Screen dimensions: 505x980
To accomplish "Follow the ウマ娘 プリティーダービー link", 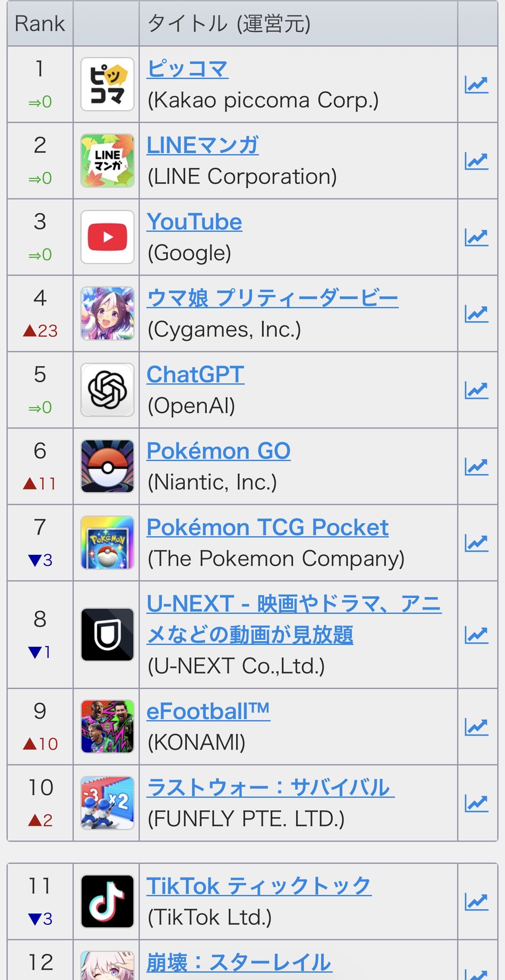I will tap(272, 298).
